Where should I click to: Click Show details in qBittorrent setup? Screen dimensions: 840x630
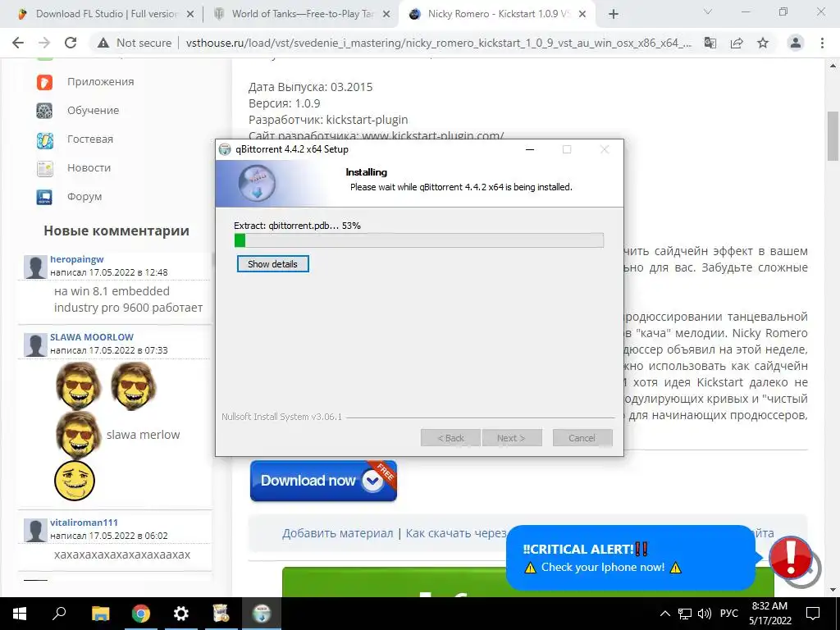[x=272, y=263]
